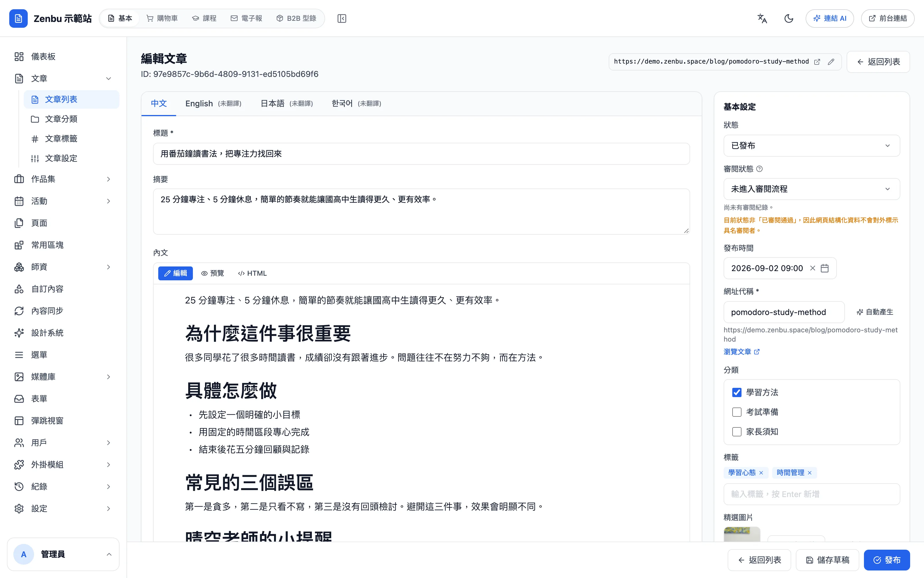The height and width of the screenshot is (578, 924).
Task: Open the 狀態 dropdown showing 已發布
Action: coord(812,146)
